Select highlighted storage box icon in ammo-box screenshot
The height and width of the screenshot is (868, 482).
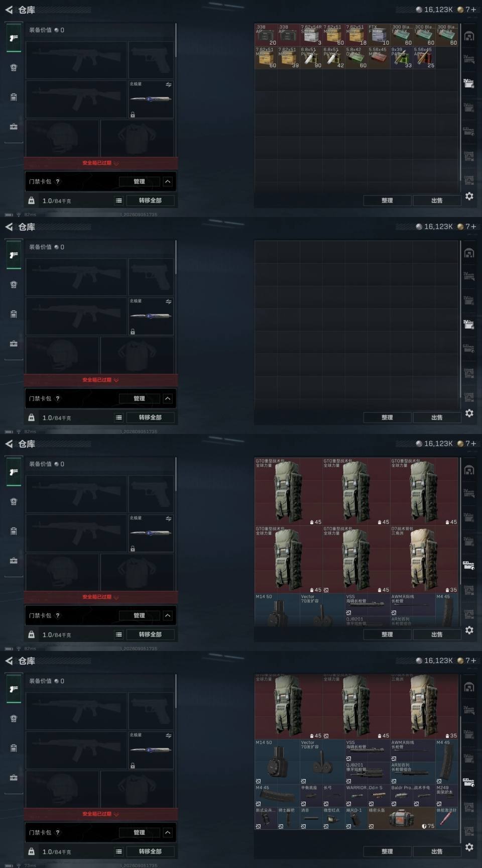click(469, 83)
